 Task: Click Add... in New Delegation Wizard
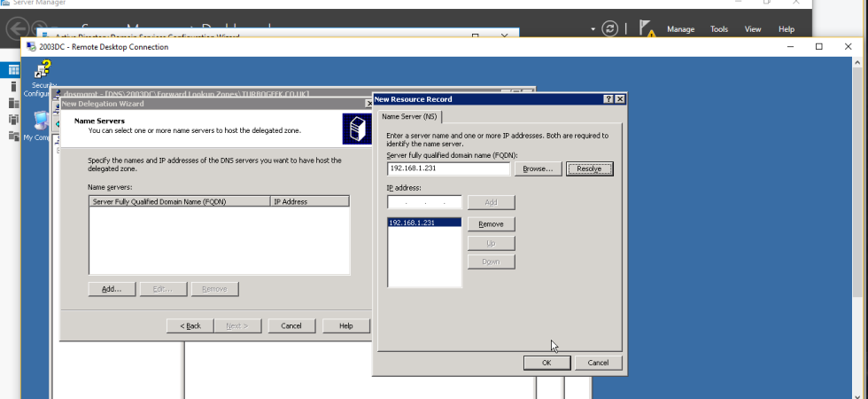112,289
